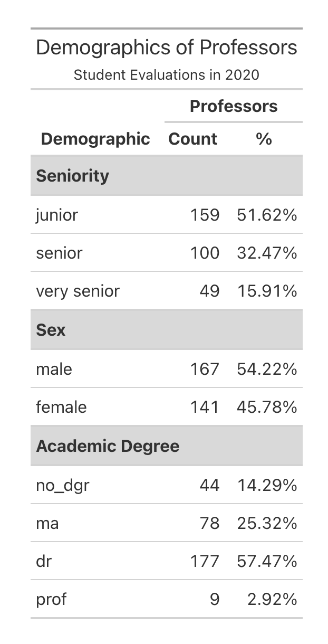Image resolution: width=328 pixels, height=644 pixels.
Task: Click the senior count value 100
Action: pos(205,253)
